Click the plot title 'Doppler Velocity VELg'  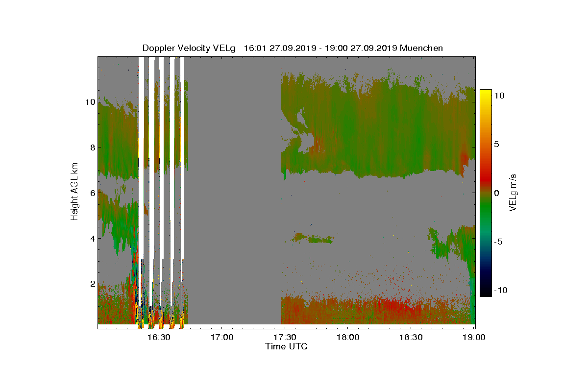(x=189, y=48)
